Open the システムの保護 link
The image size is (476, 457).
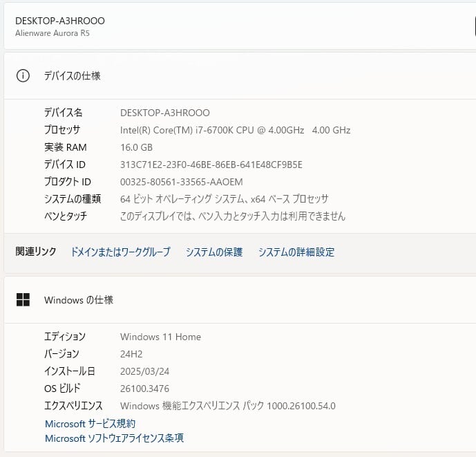[214, 252]
